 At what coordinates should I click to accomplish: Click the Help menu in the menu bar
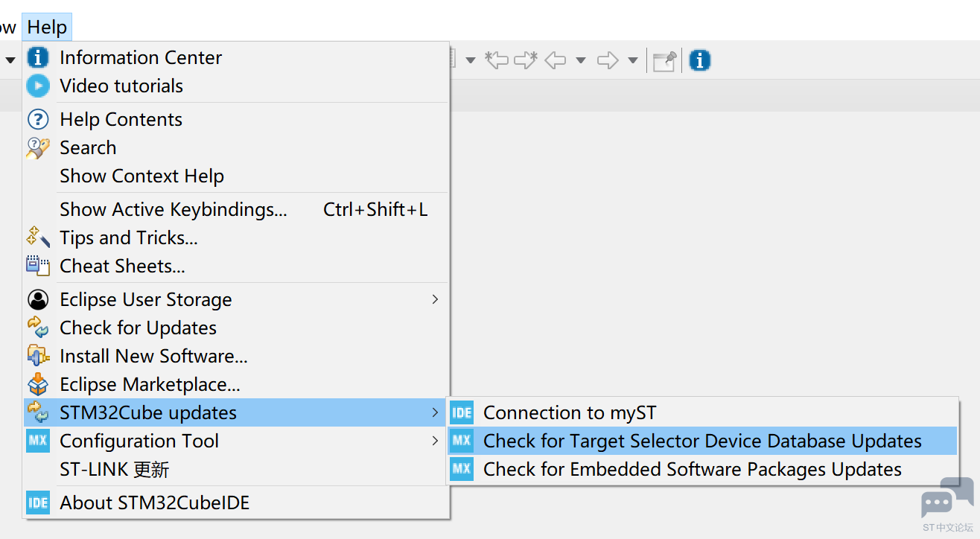pos(47,28)
